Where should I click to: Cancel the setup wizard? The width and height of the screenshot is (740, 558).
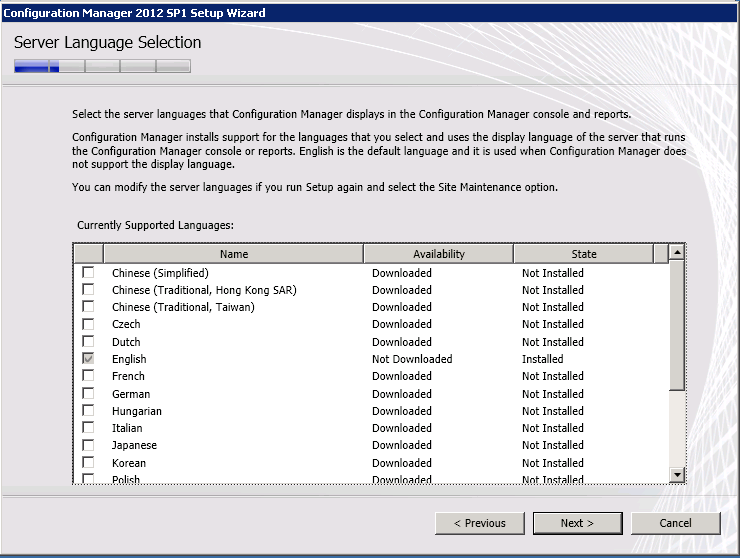point(675,523)
